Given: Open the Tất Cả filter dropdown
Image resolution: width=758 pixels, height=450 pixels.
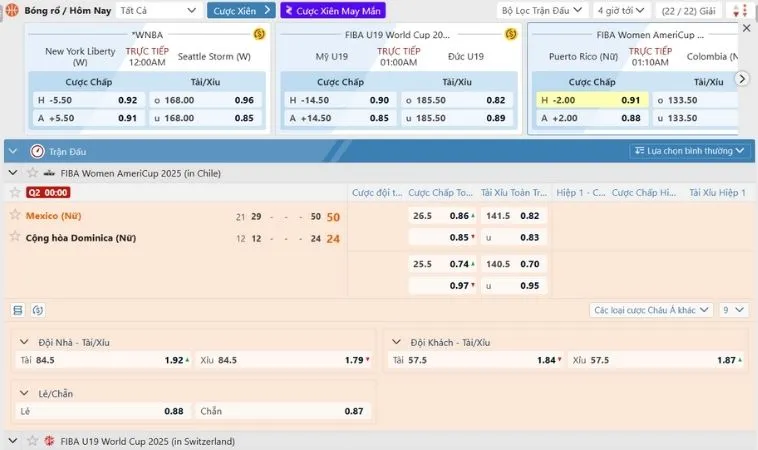Looking at the screenshot, I should tap(158, 10).
